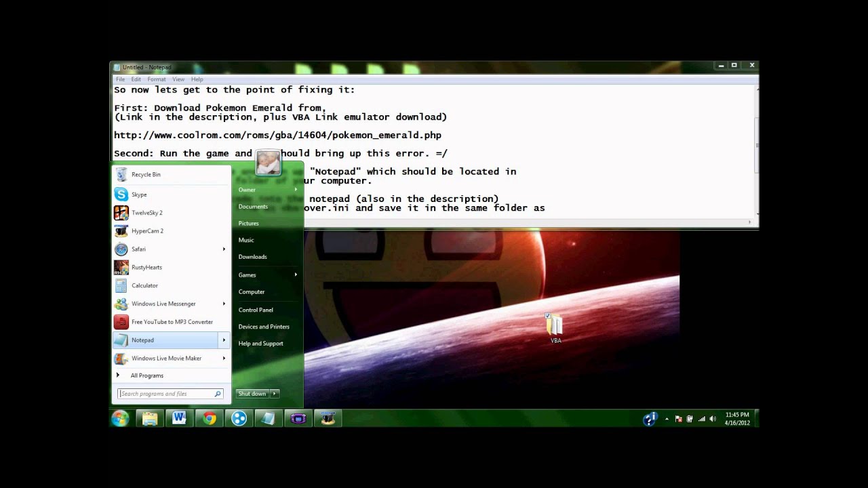
Task: Open the Action Center flag icon
Action: (679, 419)
